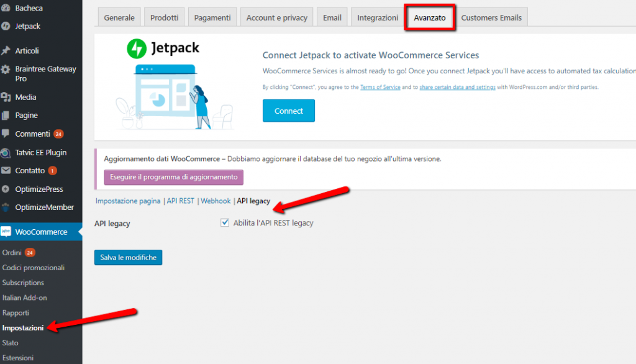Screen dimensions: 636x364
Task: Click the OptimizePress sidebar icon
Action: (6, 189)
